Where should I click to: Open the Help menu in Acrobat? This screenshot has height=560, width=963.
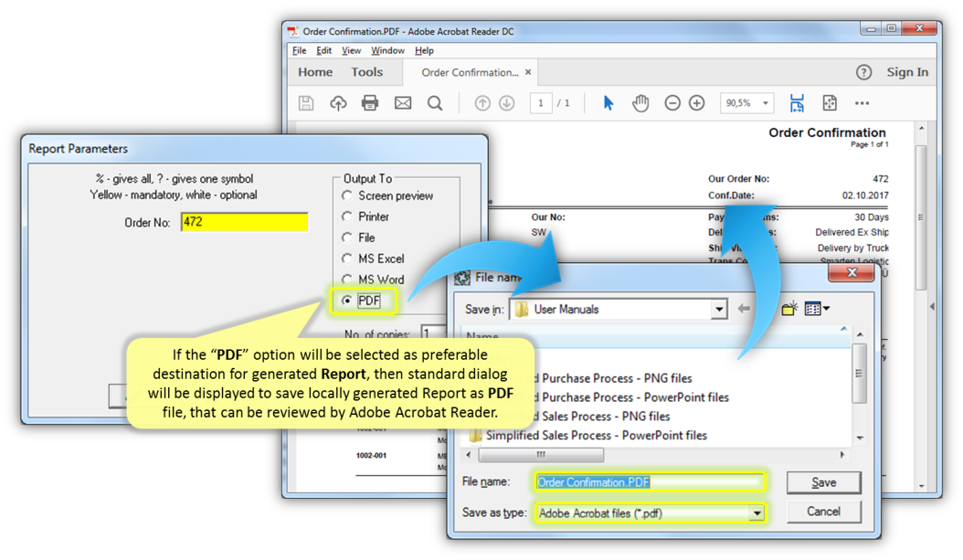424,50
